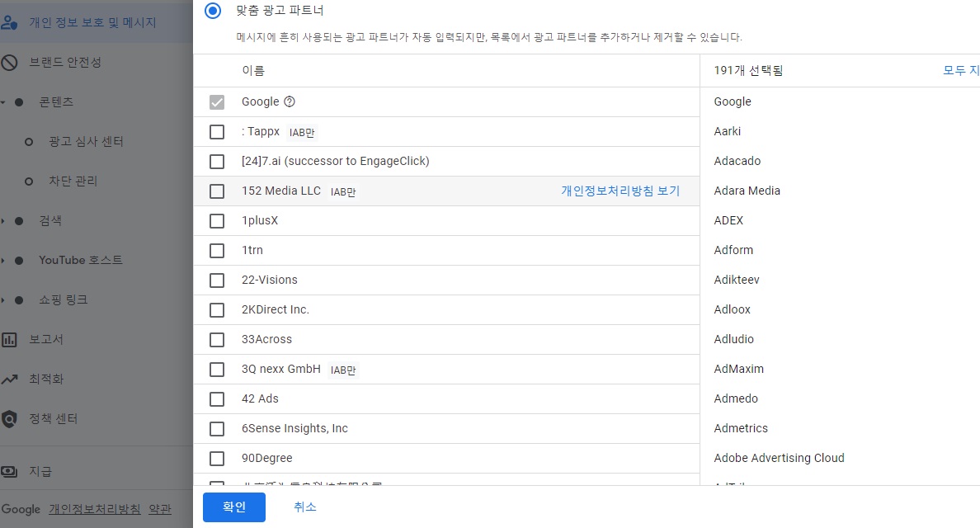This screenshot has height=528, width=980.
Task: Click the 취소 button
Action: pyautogui.click(x=305, y=507)
